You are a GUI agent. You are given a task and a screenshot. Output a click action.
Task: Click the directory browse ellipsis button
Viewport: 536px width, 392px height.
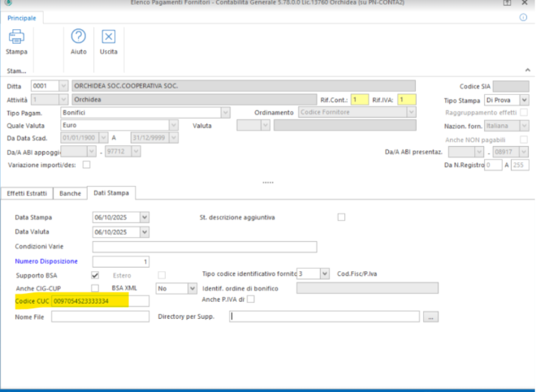[x=430, y=317]
